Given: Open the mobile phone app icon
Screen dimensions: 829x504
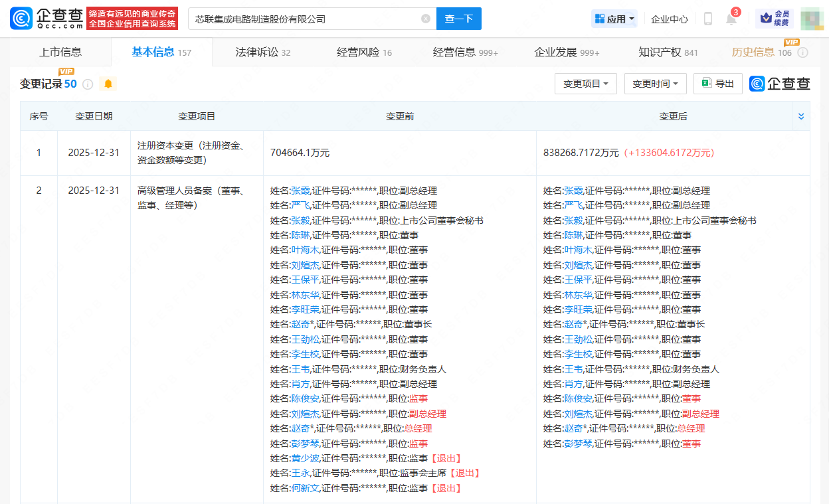Looking at the screenshot, I should 708,19.
